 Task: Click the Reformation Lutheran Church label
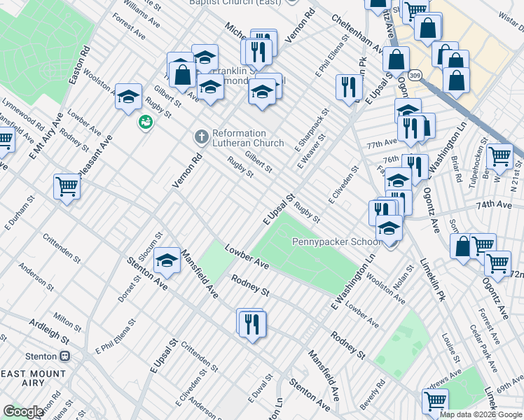tap(248, 138)
